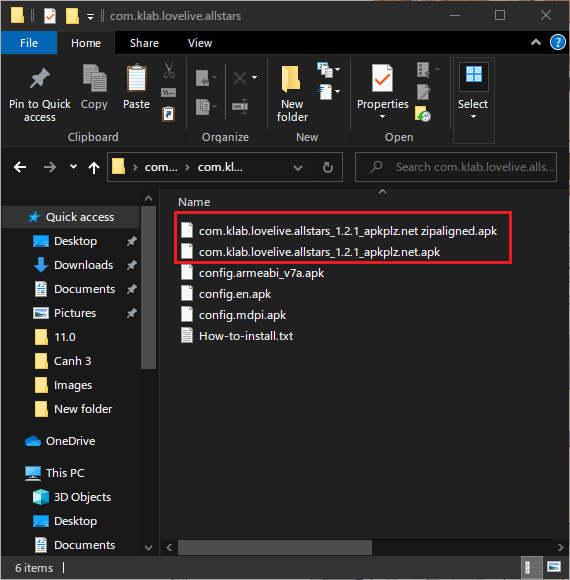Click the Rename icon
This screenshot has width=570, height=580.
point(240,107)
